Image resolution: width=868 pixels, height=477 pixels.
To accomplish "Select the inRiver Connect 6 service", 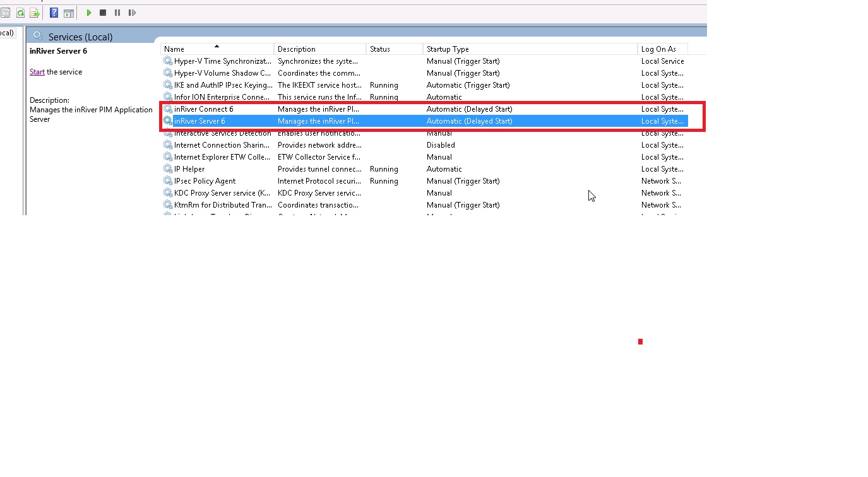I will pyautogui.click(x=204, y=109).
